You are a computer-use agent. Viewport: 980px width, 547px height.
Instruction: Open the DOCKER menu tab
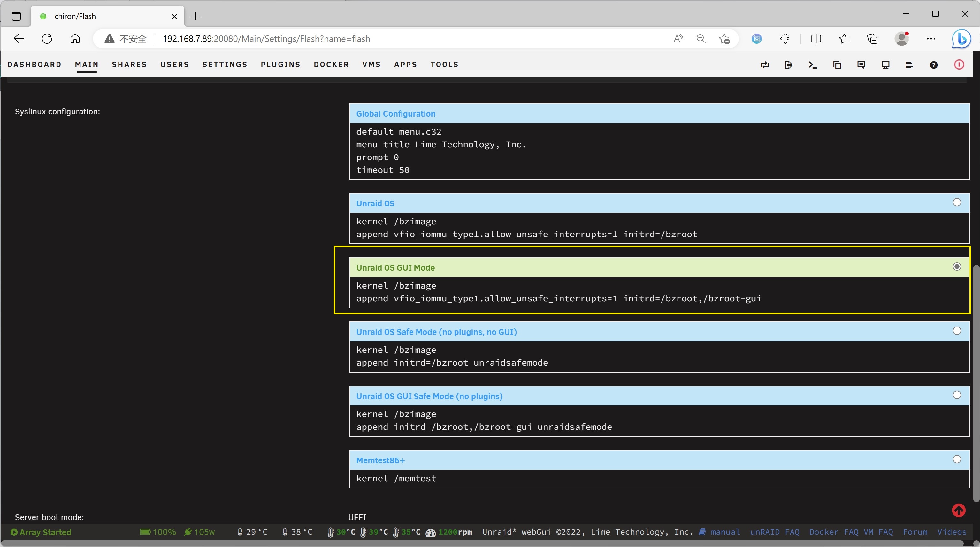tap(331, 65)
